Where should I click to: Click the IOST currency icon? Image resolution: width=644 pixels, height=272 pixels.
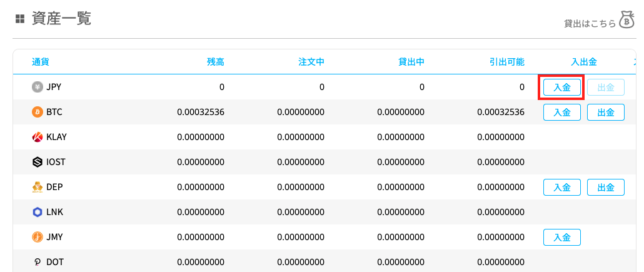click(x=38, y=163)
